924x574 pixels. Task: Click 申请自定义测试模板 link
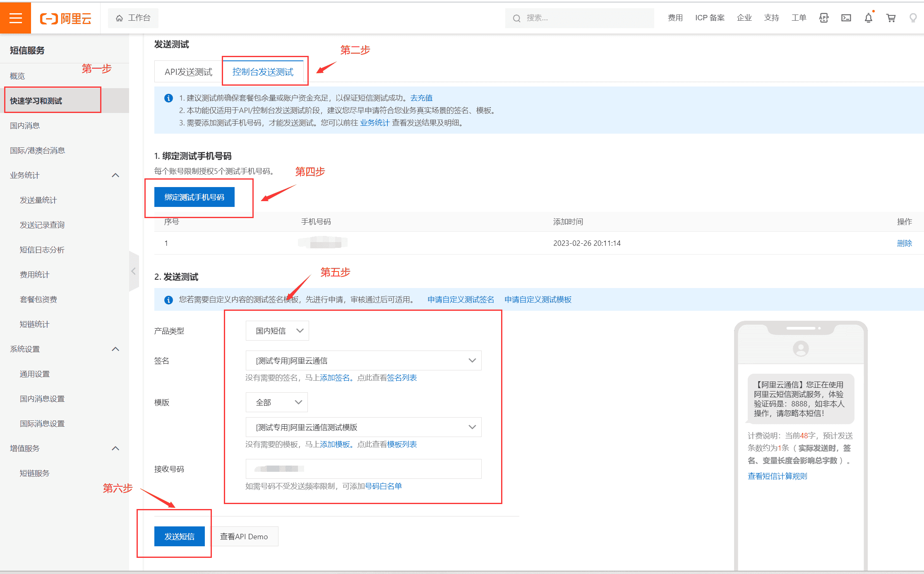(x=538, y=300)
